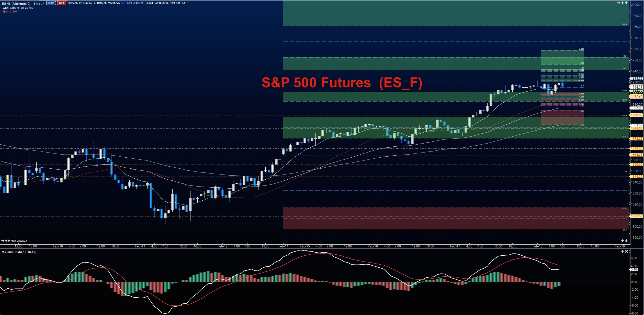Click the 1856.00 orange price label
Viewport: 644px width, 315px height.
636,165
